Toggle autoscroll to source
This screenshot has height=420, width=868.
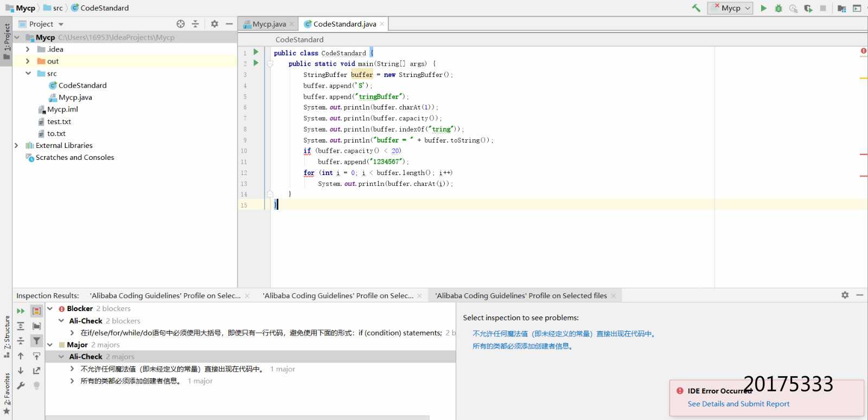pyautogui.click(x=36, y=356)
